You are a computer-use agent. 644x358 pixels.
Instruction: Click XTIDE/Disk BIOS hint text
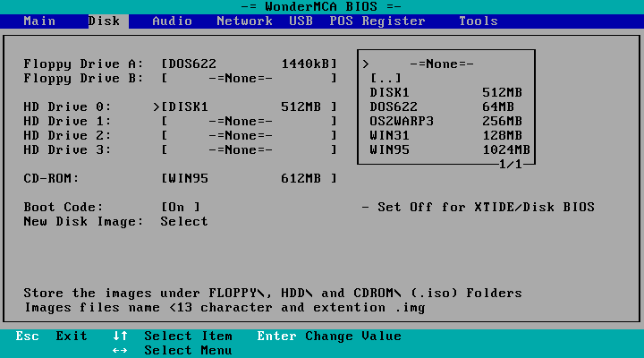click(478, 207)
